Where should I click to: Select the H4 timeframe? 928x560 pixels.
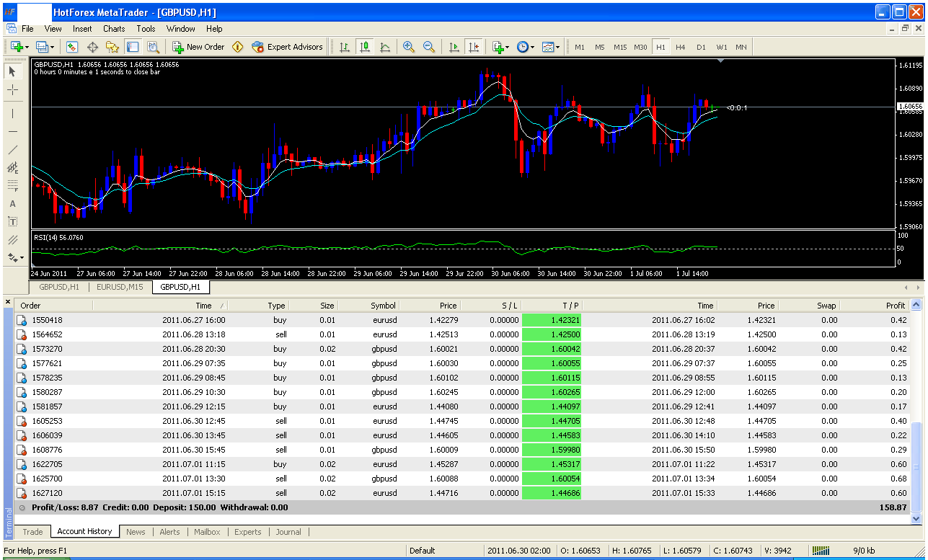pyautogui.click(x=681, y=47)
